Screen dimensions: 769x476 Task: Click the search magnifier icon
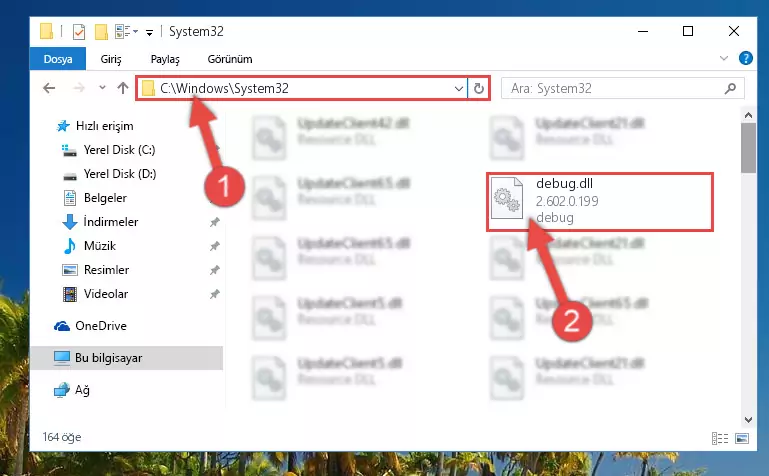point(730,89)
